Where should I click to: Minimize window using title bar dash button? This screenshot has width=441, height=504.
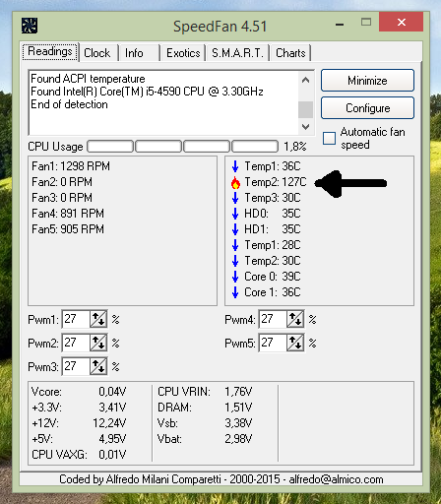tap(340, 24)
